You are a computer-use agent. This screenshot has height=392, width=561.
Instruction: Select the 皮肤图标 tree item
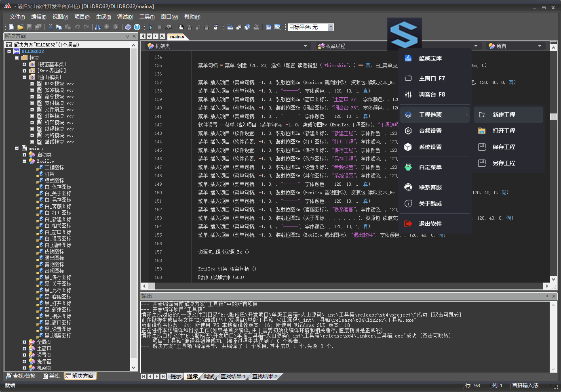[54, 252]
